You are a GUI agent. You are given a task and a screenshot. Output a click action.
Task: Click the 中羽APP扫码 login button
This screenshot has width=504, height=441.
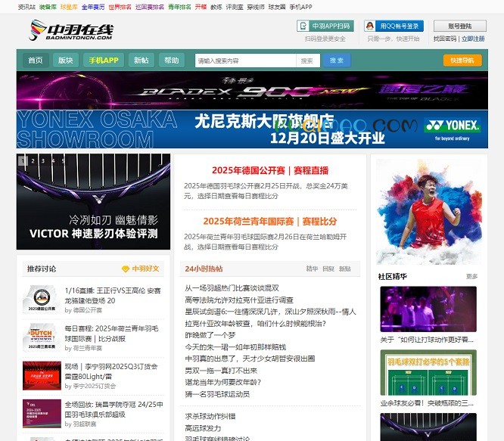coord(325,26)
